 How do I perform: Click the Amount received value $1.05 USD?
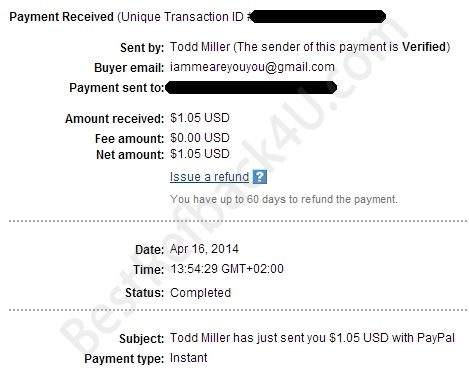(x=200, y=118)
